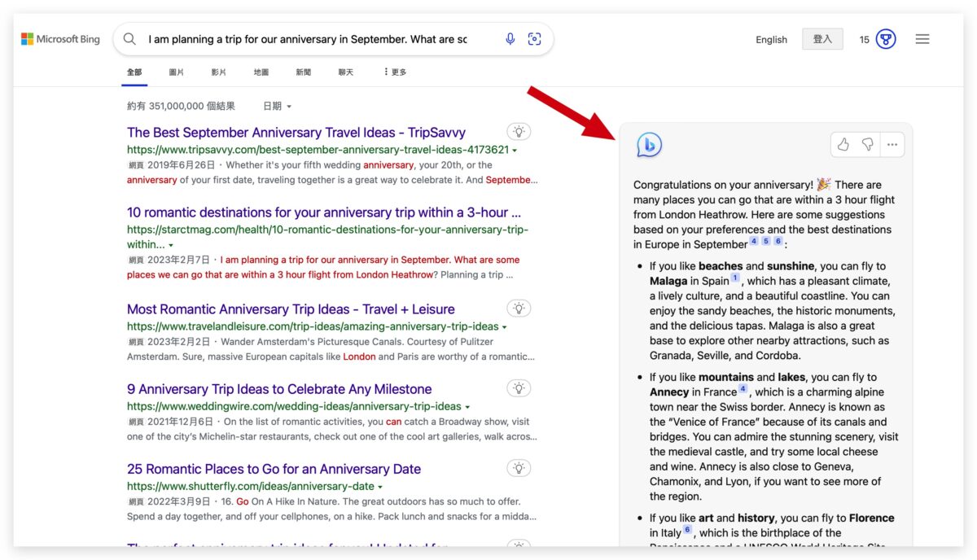The image size is (977, 560).
Task: Click lightbulb icon beside 9 Anniversary Trip Ideas
Action: [519, 388]
